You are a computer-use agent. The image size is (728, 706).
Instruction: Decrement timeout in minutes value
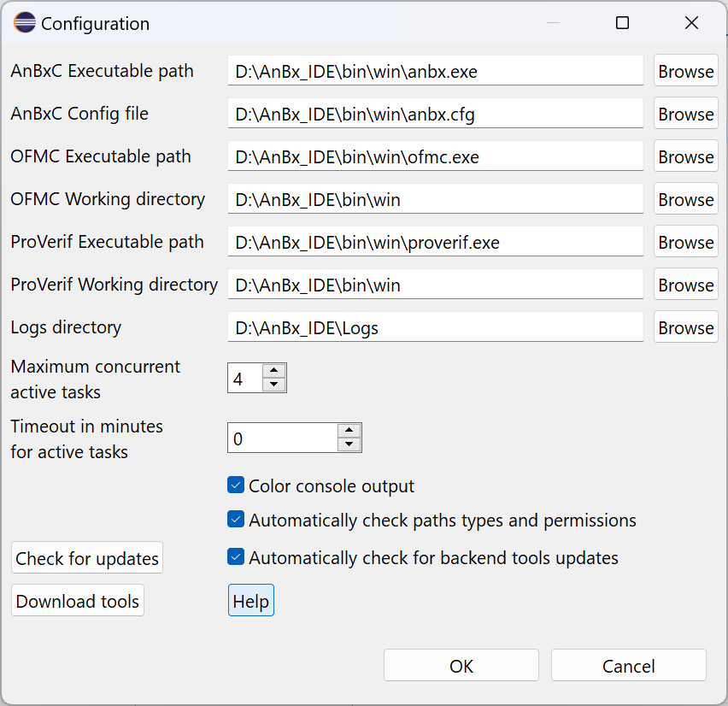coord(349,444)
